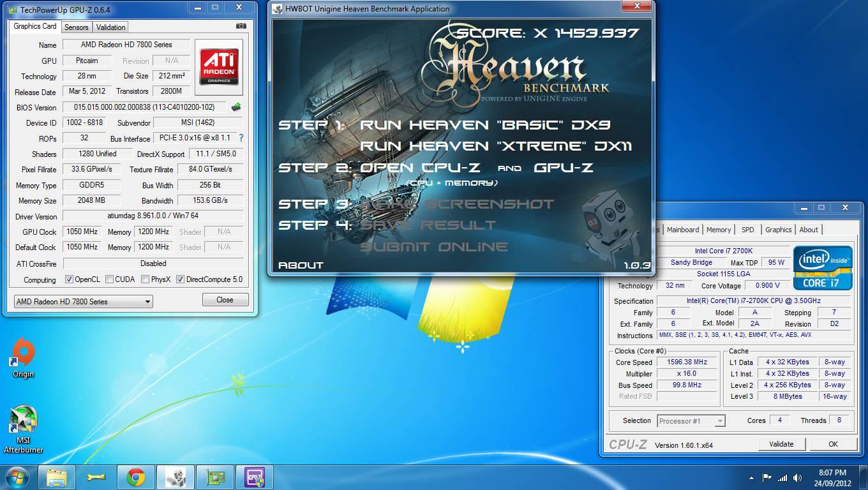Click the Show Desktop strip beside the clock
Screen dimensions: 868x490
864,477
